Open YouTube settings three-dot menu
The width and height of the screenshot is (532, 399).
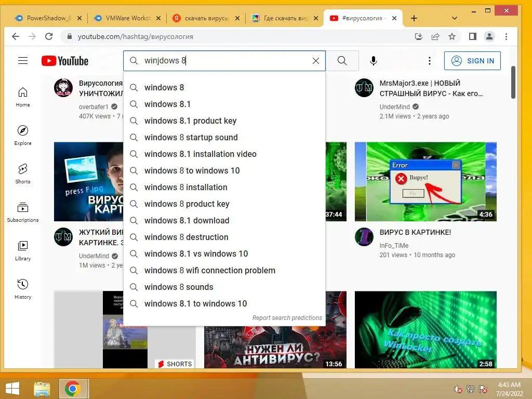[430, 61]
